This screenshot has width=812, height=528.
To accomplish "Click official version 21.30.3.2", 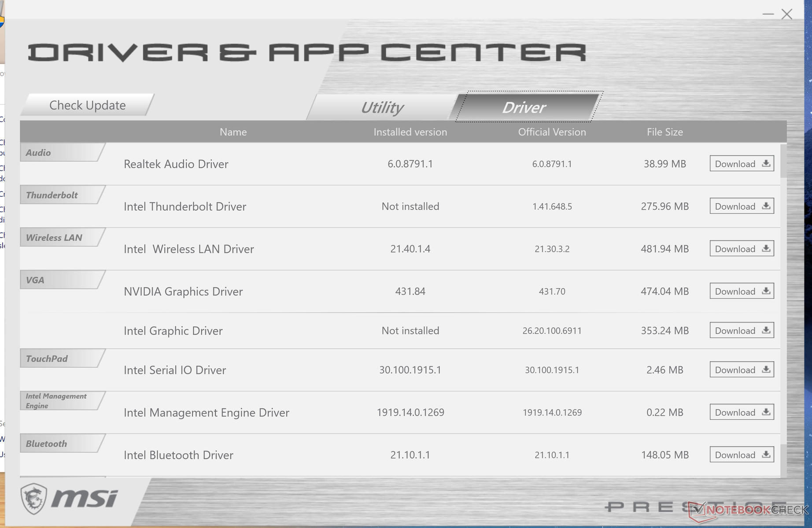I will tap(552, 249).
